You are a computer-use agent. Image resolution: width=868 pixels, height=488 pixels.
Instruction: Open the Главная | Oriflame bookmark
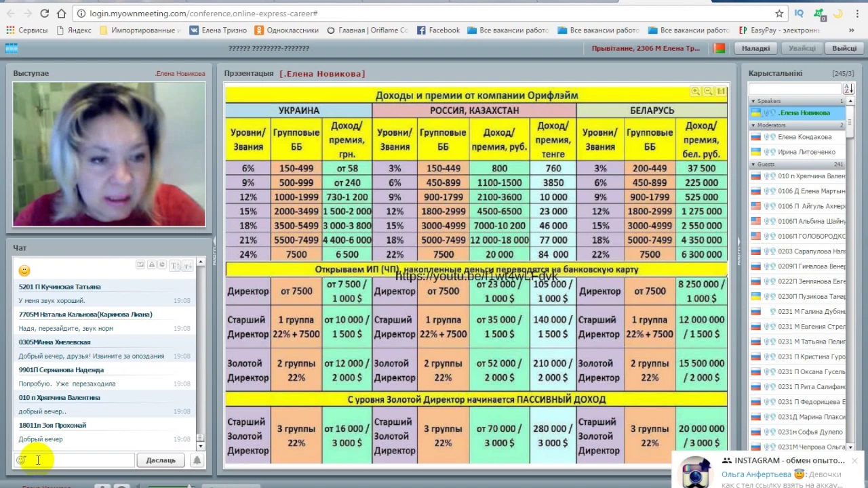tap(368, 30)
